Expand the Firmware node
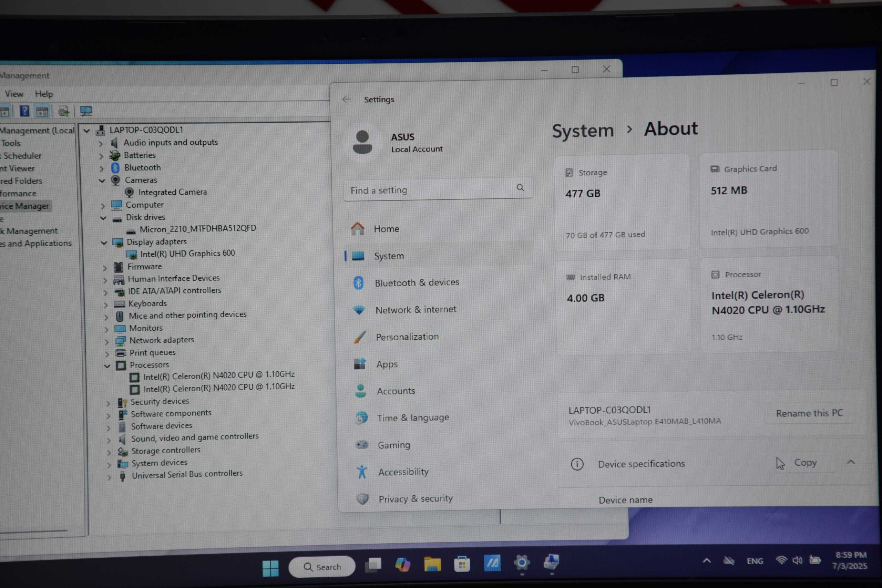The width and height of the screenshot is (882, 588). click(x=105, y=268)
